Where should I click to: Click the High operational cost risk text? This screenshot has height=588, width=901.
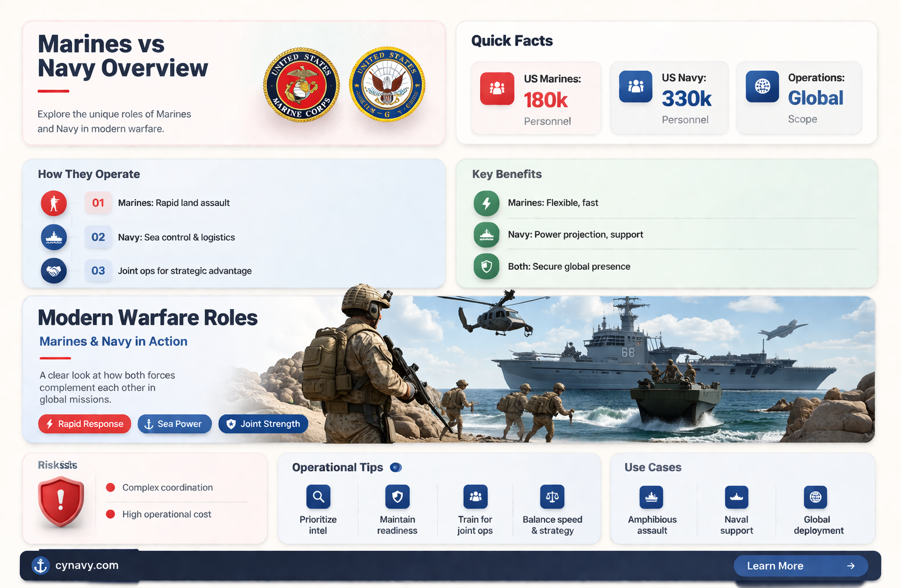[x=167, y=514]
